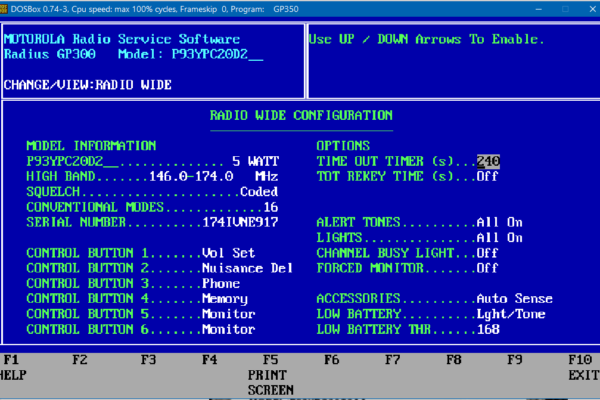Select Control Button 4 Memory value
This screenshot has width=600, height=400.
pyautogui.click(x=225, y=299)
